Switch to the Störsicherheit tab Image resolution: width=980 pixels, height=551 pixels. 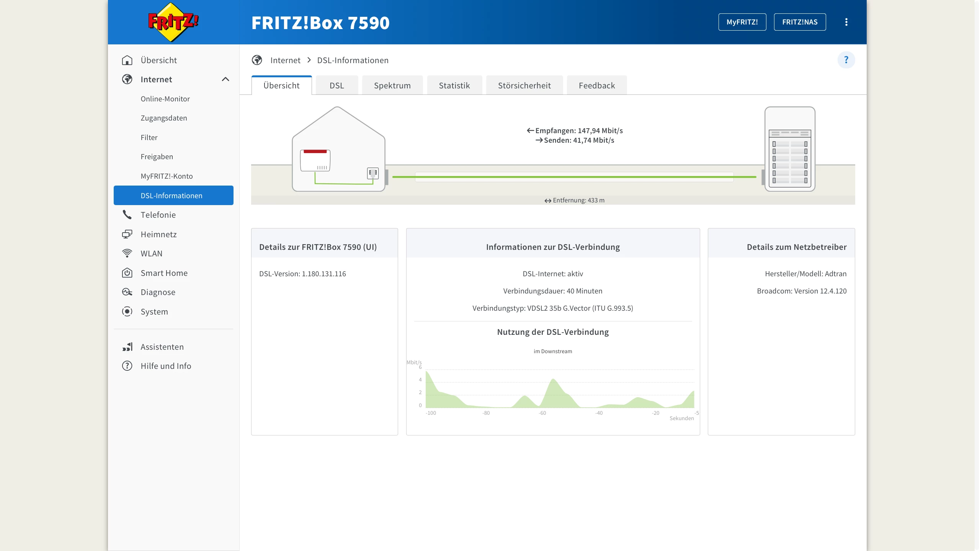point(524,85)
